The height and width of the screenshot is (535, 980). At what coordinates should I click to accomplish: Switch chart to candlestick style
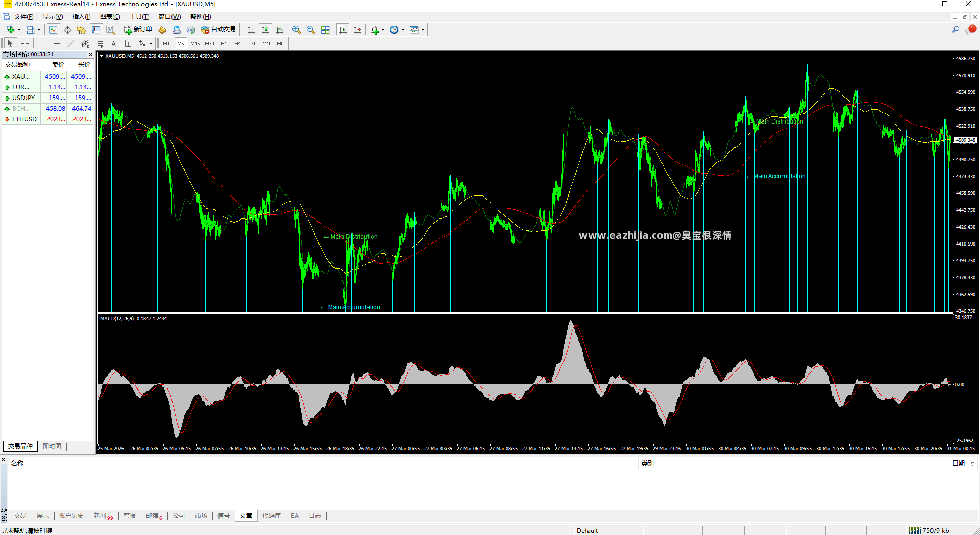[265, 30]
